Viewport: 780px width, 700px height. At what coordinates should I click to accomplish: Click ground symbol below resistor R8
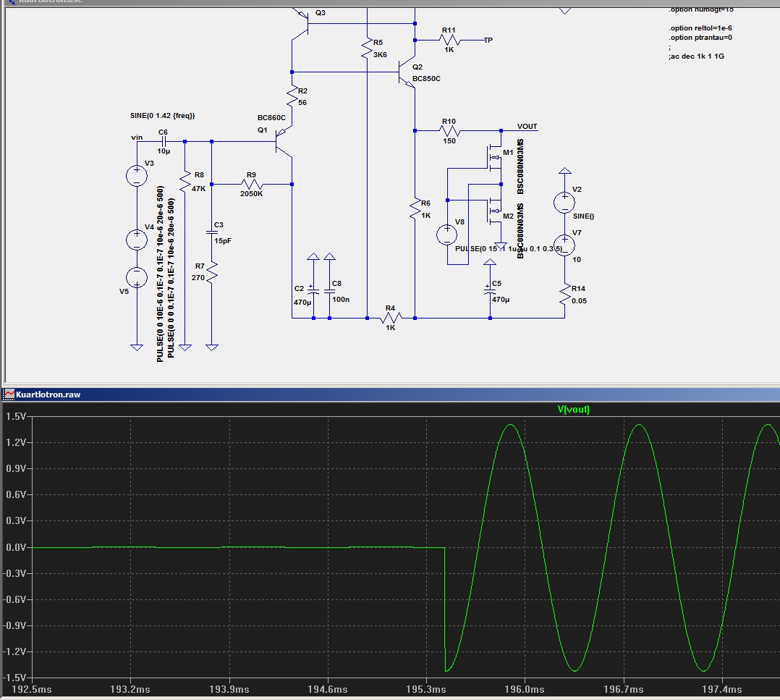(185, 347)
